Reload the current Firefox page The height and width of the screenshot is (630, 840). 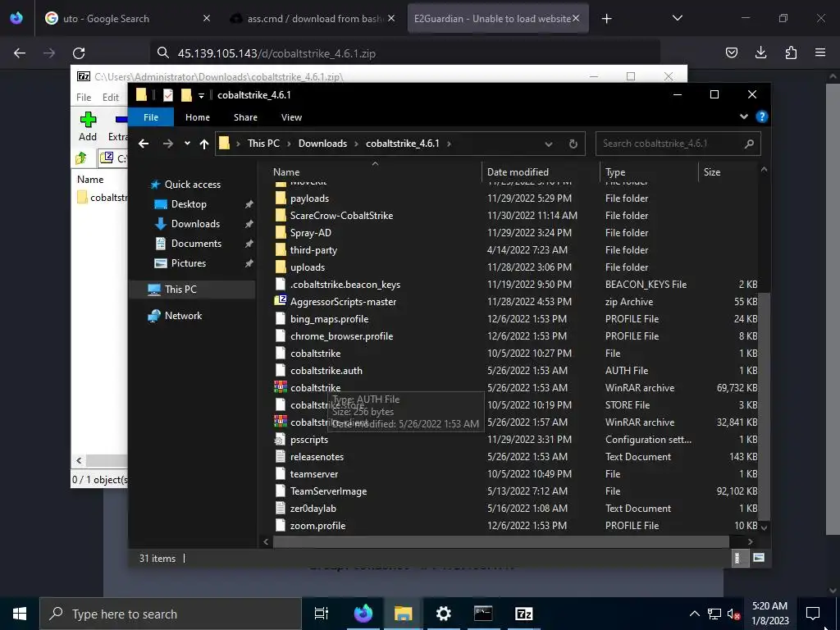pyautogui.click(x=79, y=53)
